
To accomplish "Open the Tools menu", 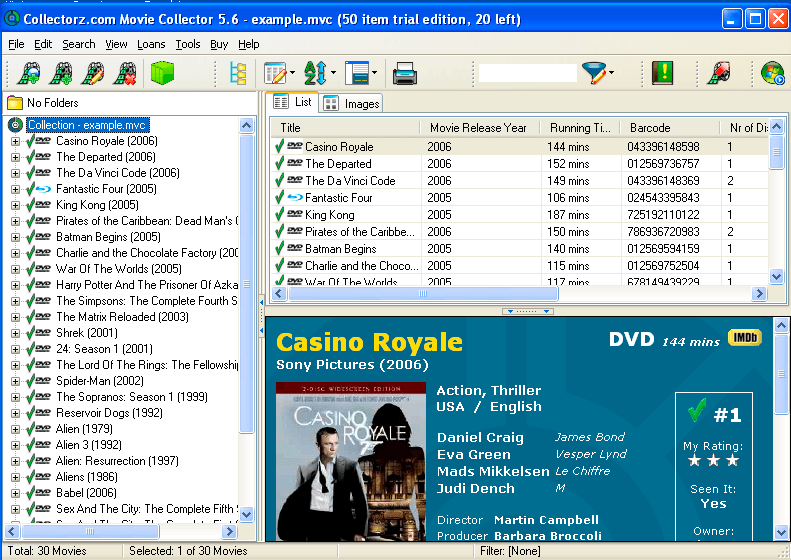I will pyautogui.click(x=188, y=44).
